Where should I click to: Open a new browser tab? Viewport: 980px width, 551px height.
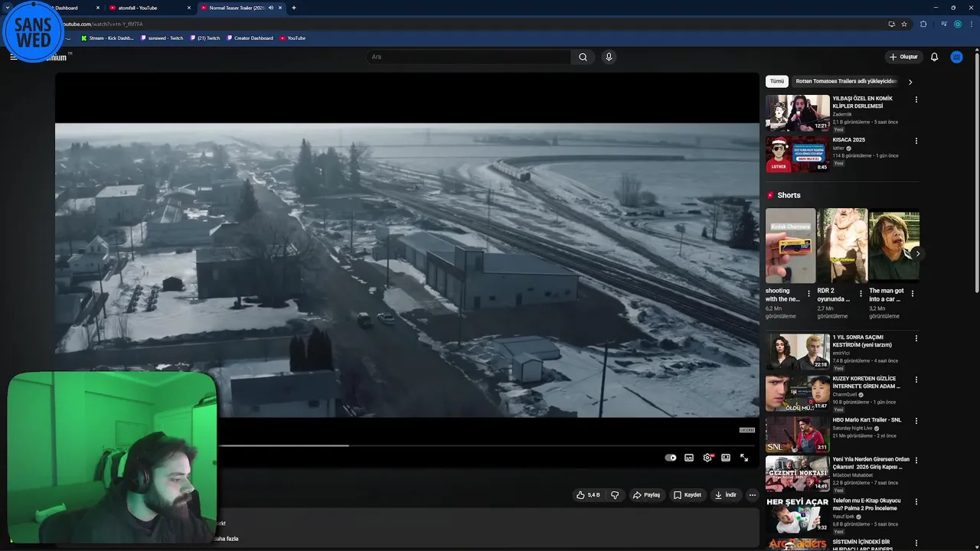294,8
